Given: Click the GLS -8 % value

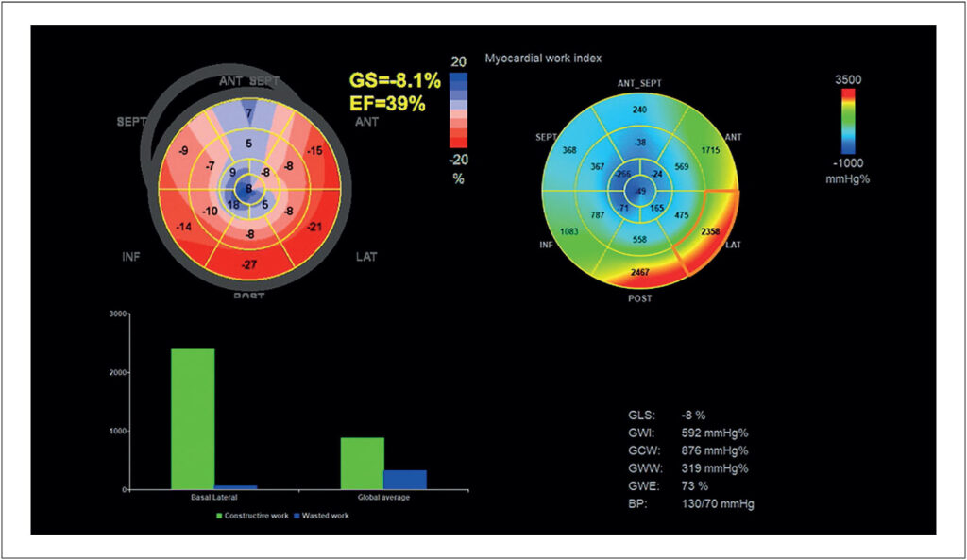Looking at the screenshot, I should coord(692,416).
